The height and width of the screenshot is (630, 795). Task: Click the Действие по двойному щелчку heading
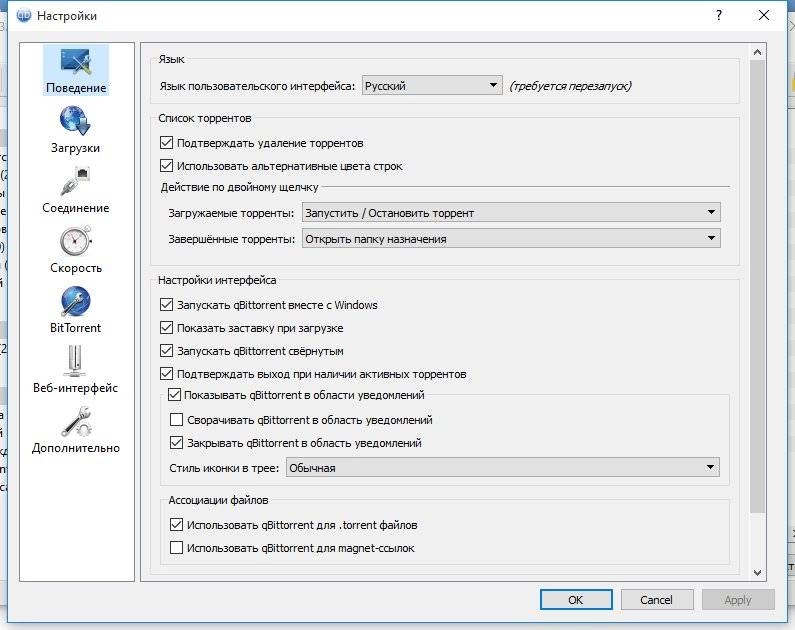[x=239, y=187]
